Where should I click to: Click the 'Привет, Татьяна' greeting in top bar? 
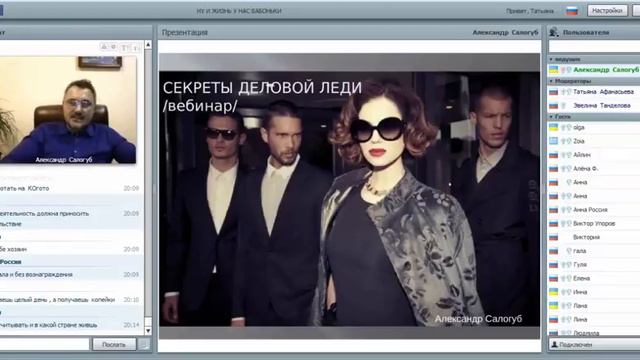pos(530,11)
